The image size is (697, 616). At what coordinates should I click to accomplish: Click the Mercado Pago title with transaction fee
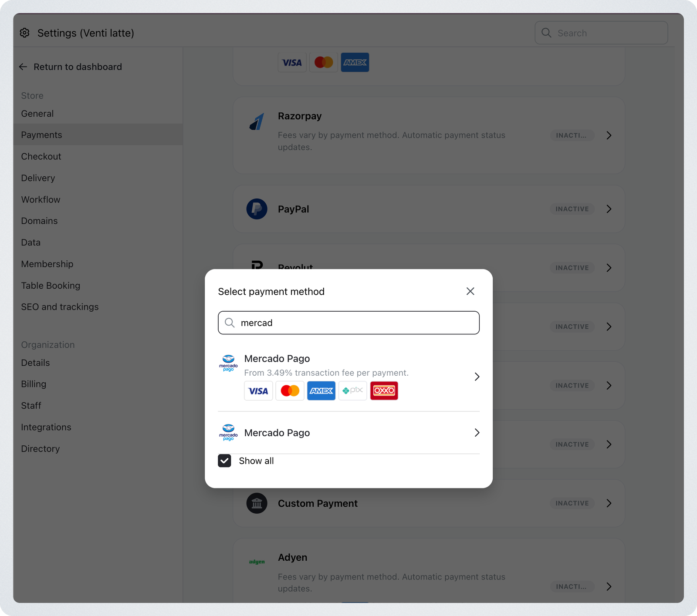[277, 359]
